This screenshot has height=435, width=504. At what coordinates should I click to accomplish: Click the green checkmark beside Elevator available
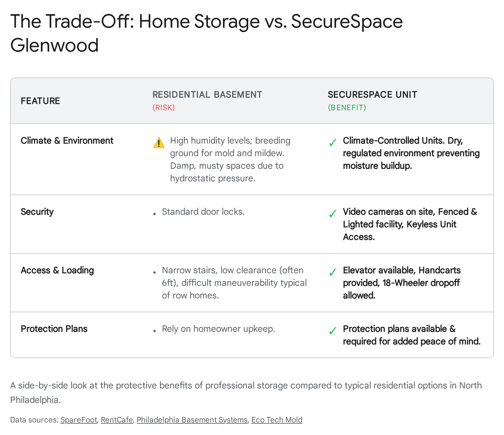click(333, 272)
